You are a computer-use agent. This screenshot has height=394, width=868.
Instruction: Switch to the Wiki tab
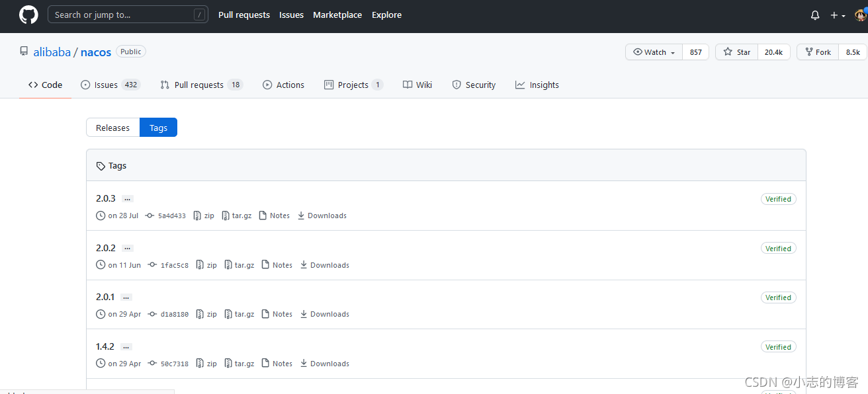417,85
